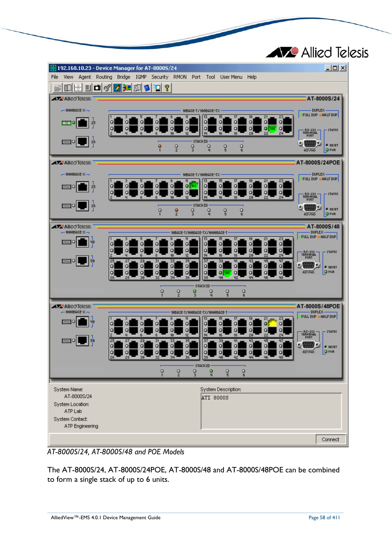Select gigabit port 50 on AT-8000S/48POE
This screenshot has width=392, height=555.
[x=83, y=340]
